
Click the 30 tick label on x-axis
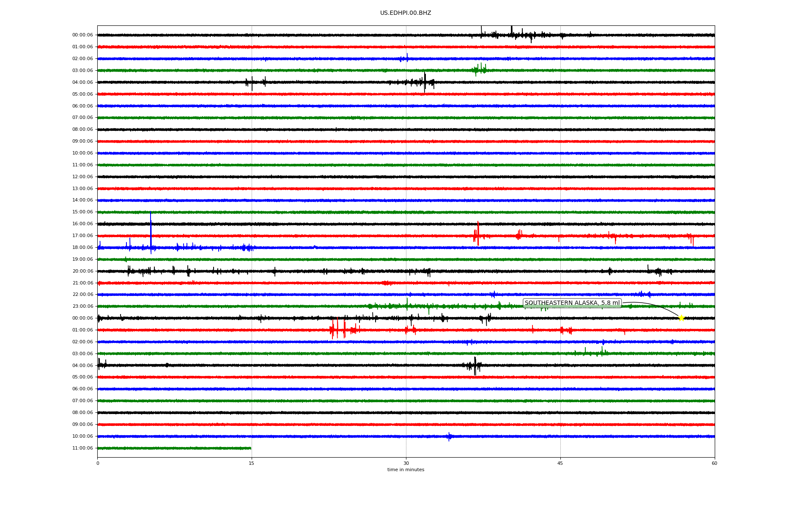[x=406, y=463]
